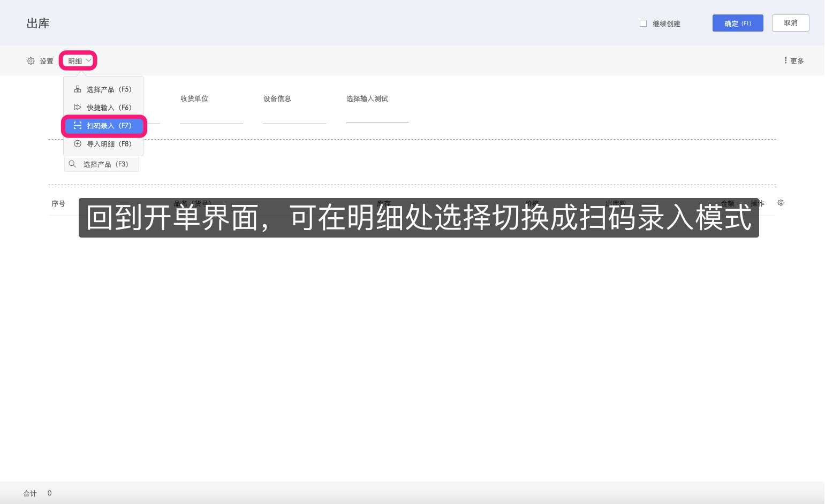Viewport: 825px width, 504px height.
Task: Click the product tree icon beside 选择产品 (F5)
Action: pyautogui.click(x=78, y=89)
